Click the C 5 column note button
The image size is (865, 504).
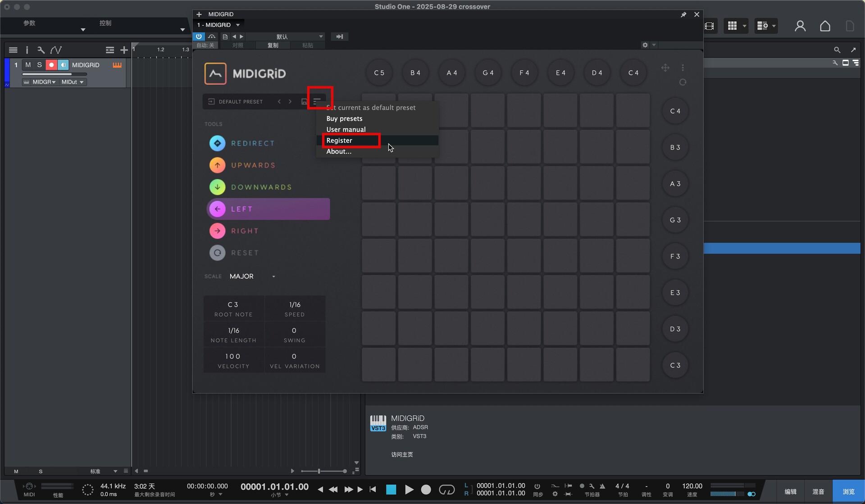379,73
